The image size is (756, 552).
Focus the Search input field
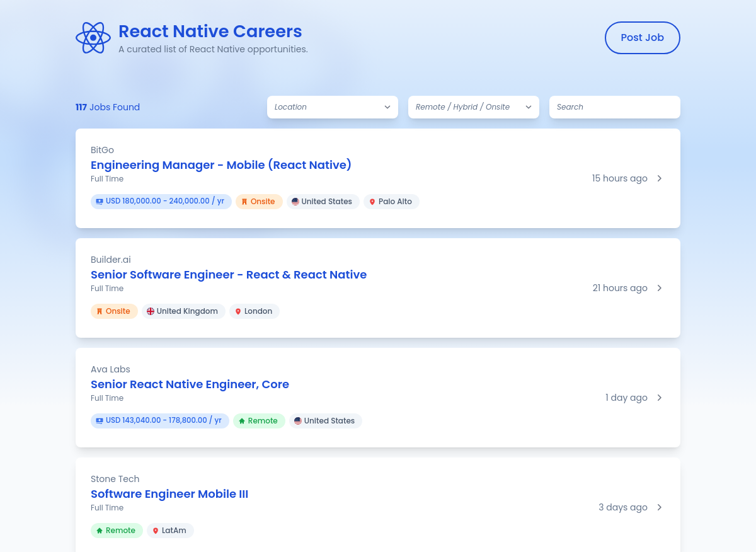coord(615,107)
